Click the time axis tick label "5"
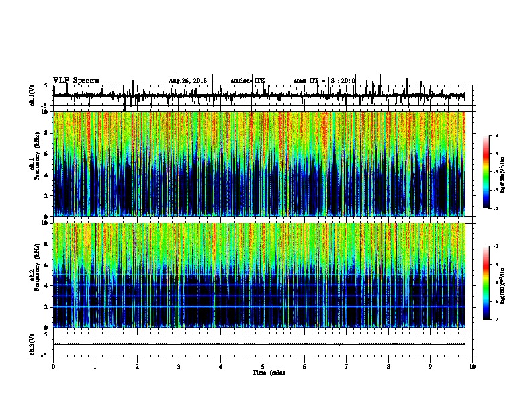 (263, 367)
